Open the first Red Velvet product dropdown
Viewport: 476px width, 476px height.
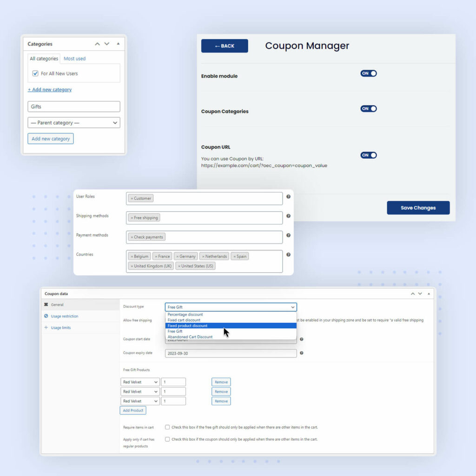(140, 382)
